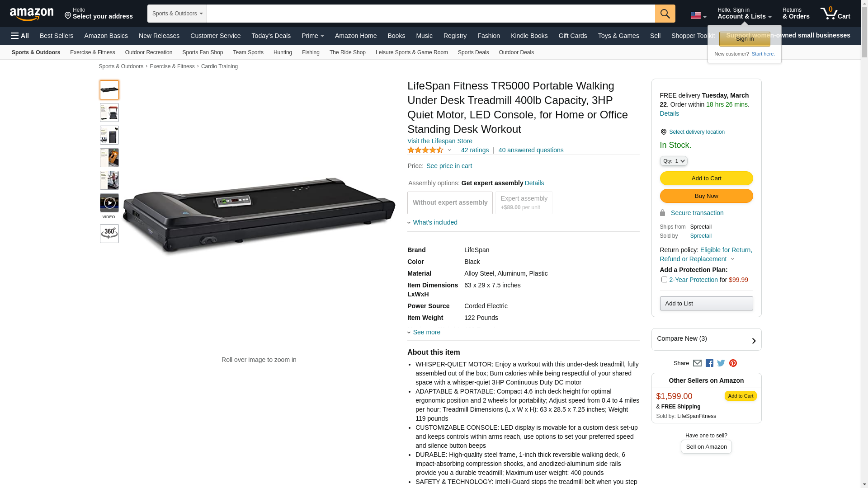Share the product via the Facebook icon
Image resolution: width=868 pixels, height=488 pixels.
709,363
